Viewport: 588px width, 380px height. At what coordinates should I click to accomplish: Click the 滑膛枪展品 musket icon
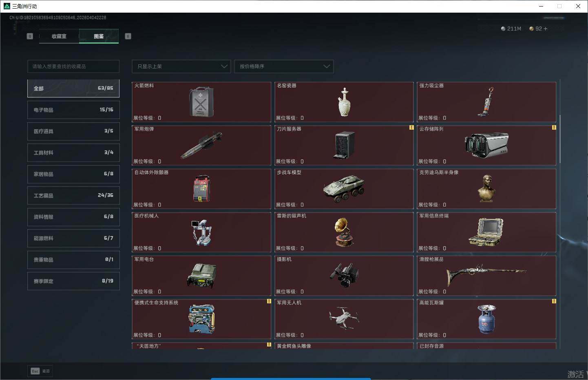click(486, 274)
